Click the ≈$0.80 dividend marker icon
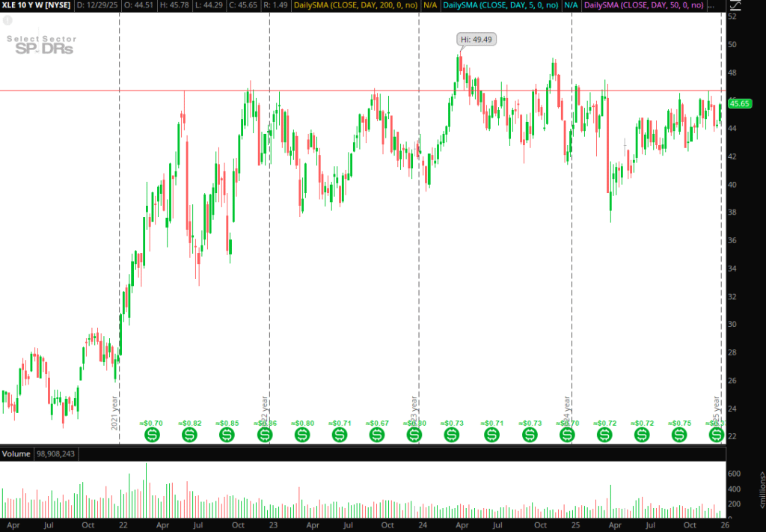Screen dimensions: 766x532 [302, 434]
